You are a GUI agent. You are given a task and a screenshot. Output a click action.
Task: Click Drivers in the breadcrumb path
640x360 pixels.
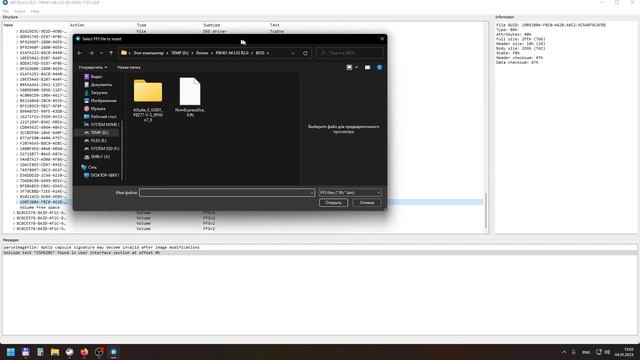pyautogui.click(x=202, y=53)
